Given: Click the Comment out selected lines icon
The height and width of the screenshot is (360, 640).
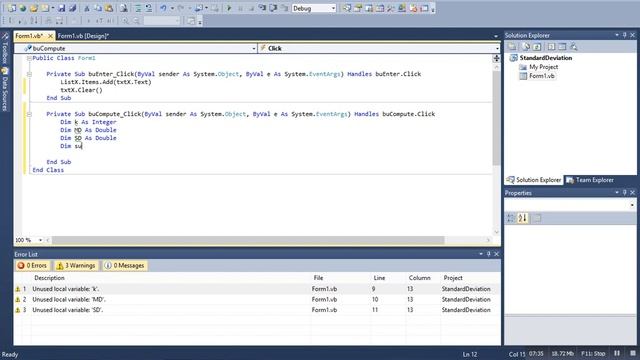Looking at the screenshot, I should [x=138, y=8].
